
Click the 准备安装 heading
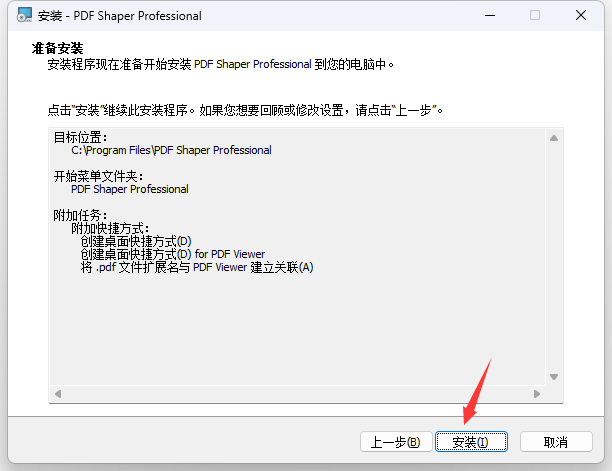click(57, 49)
